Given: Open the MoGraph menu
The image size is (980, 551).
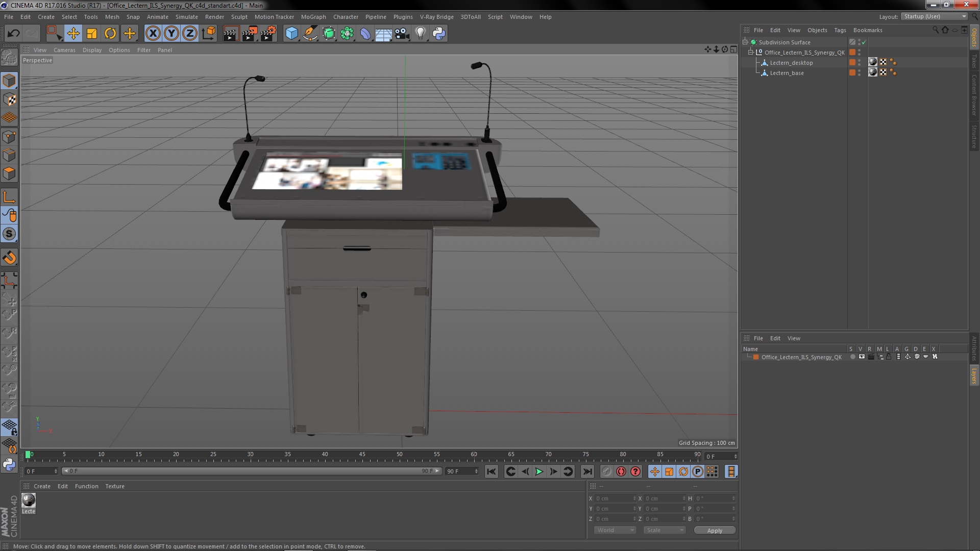Looking at the screenshot, I should click(x=313, y=16).
